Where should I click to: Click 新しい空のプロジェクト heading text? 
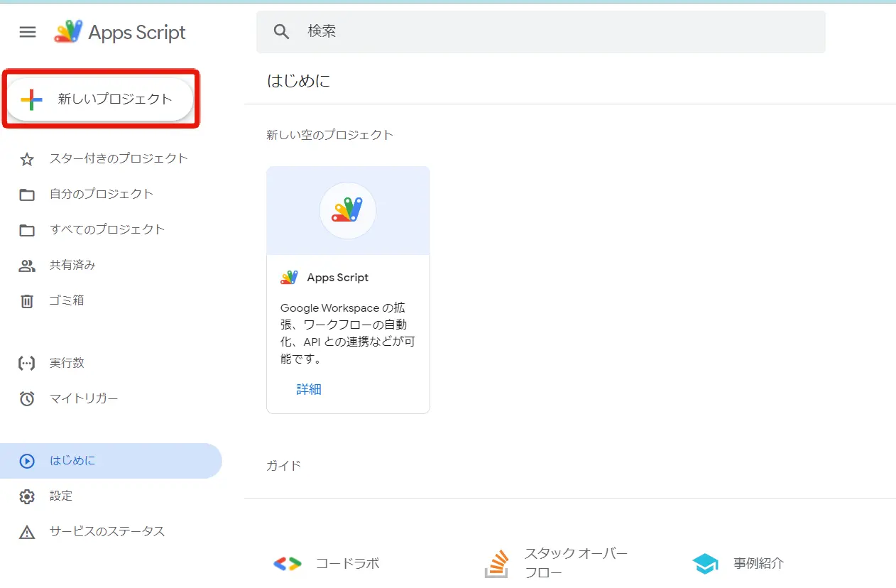pos(329,135)
